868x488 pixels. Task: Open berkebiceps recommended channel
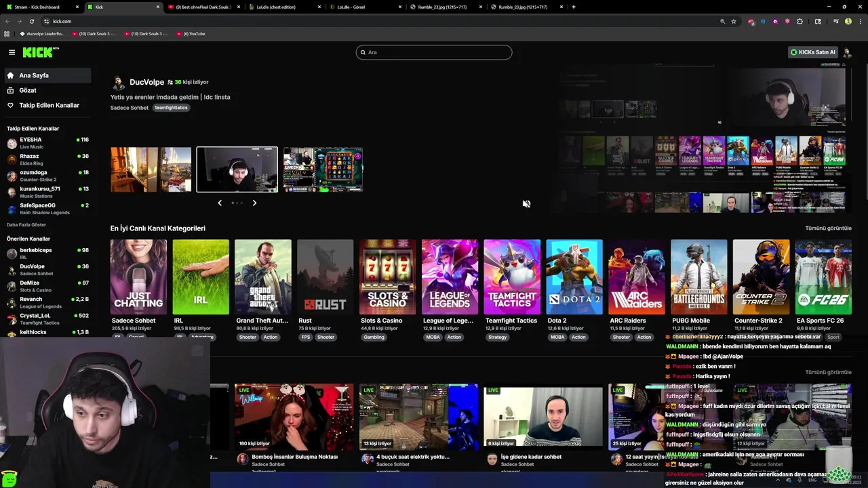click(47, 253)
